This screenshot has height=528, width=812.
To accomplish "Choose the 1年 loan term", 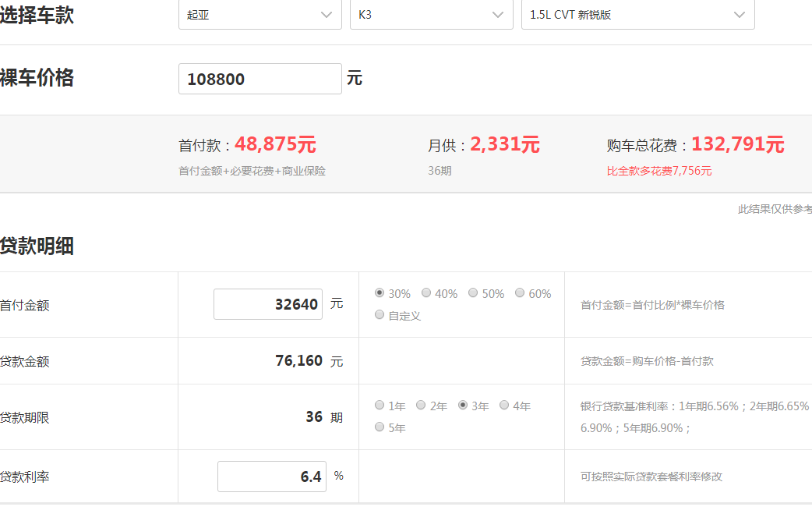I will [380, 406].
